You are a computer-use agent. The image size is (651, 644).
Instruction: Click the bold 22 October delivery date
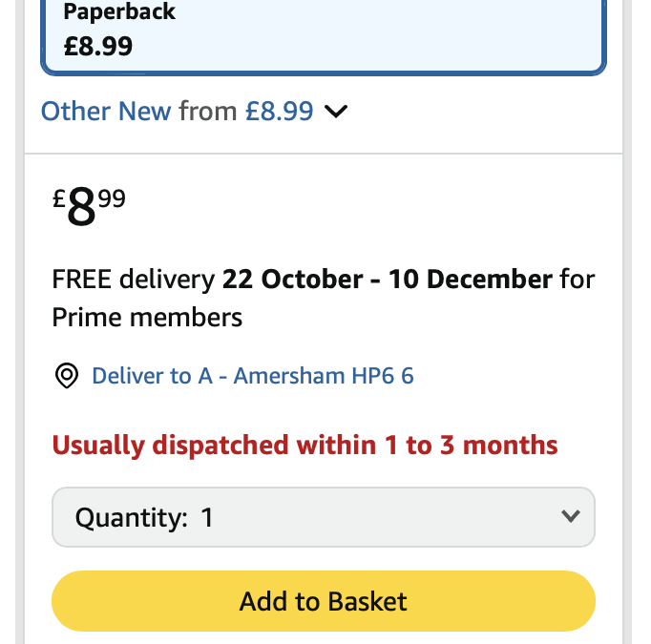(x=292, y=280)
